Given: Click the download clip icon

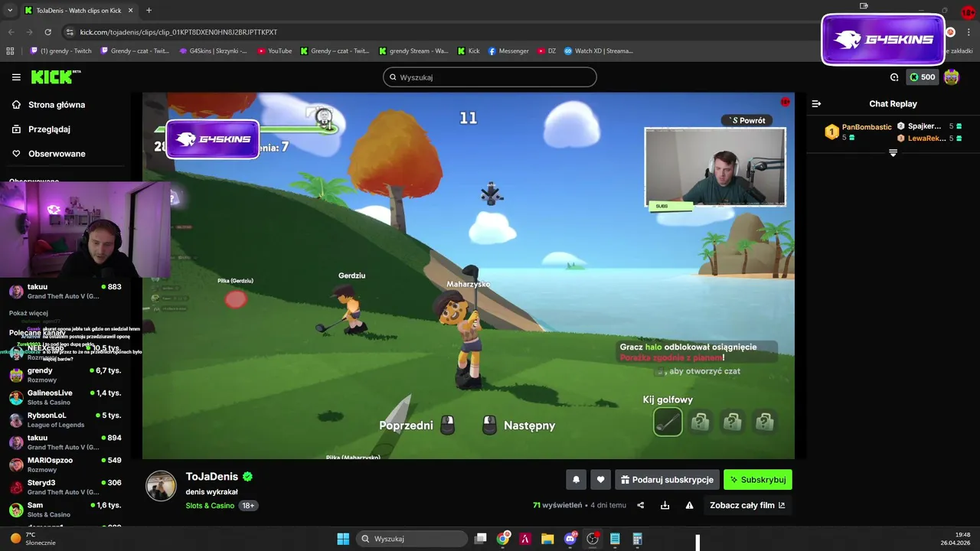Looking at the screenshot, I should [x=665, y=505].
